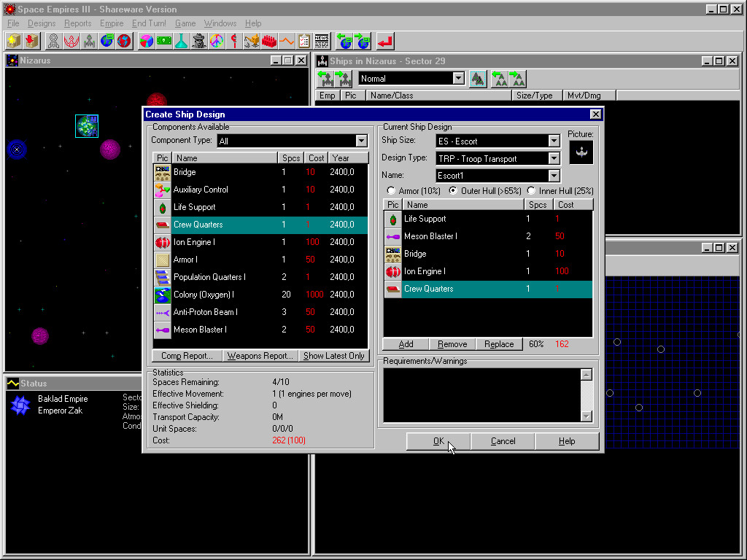
Task: Select the Outer Hull (>65%) radio button
Action: tap(453, 190)
